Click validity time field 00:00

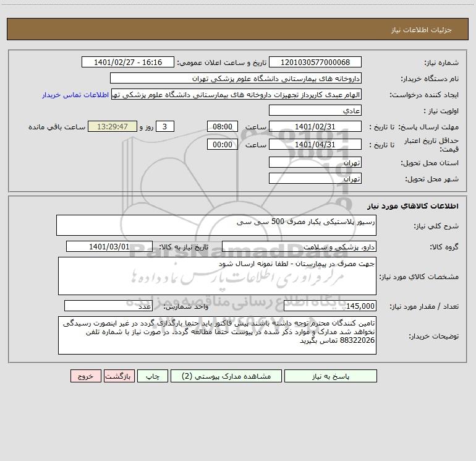222,144
